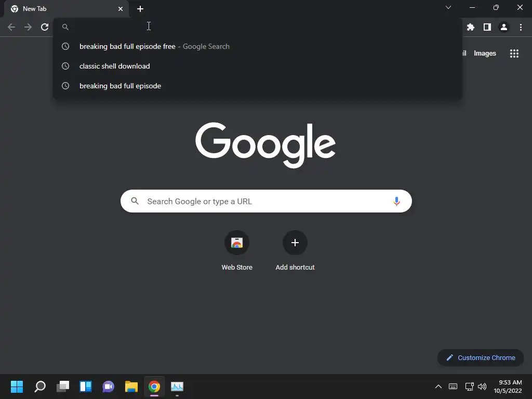Click the Chrome taskbar icon
The width and height of the screenshot is (532, 399).
(x=154, y=387)
